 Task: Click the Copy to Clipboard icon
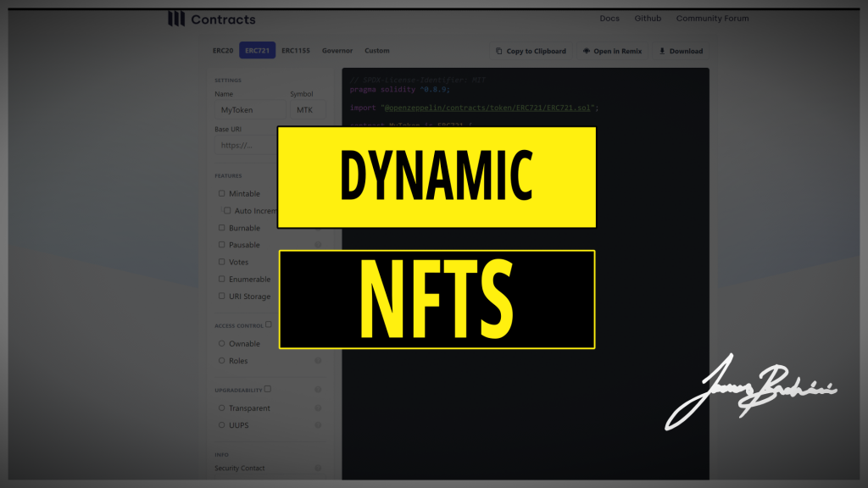(x=499, y=51)
